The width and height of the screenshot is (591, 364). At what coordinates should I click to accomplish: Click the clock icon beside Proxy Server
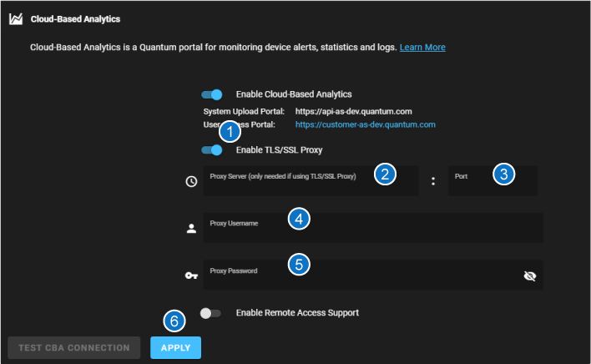[x=190, y=181]
